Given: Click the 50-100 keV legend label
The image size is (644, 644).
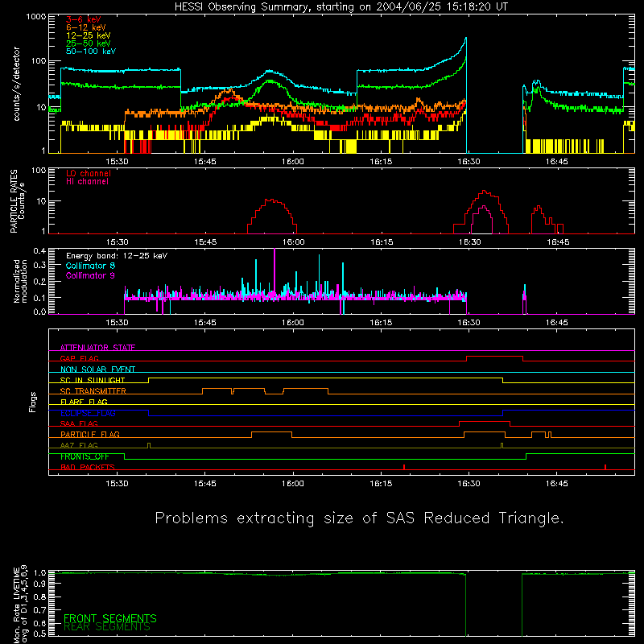Looking at the screenshot, I should click(91, 52).
